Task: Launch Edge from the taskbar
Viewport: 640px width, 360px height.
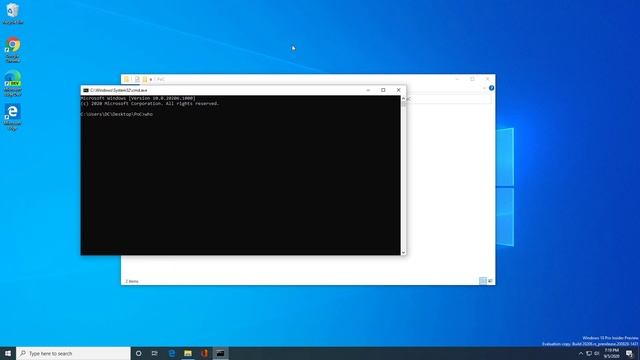Action: 172,353
